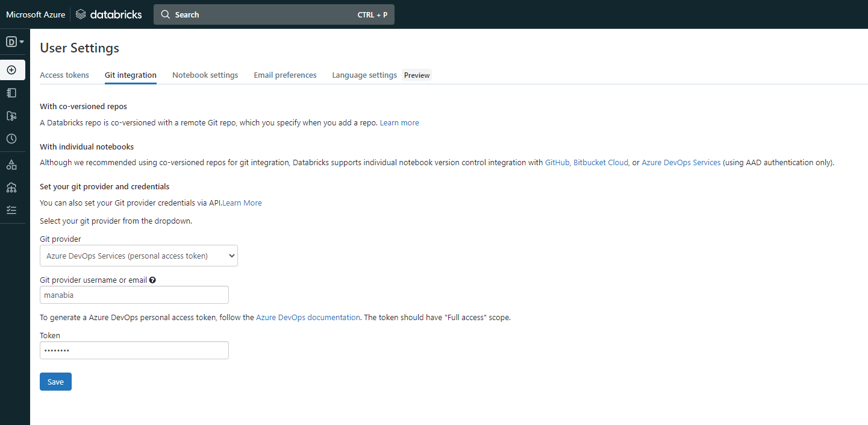Click the Save button
The width and height of the screenshot is (868, 425).
[x=55, y=382]
